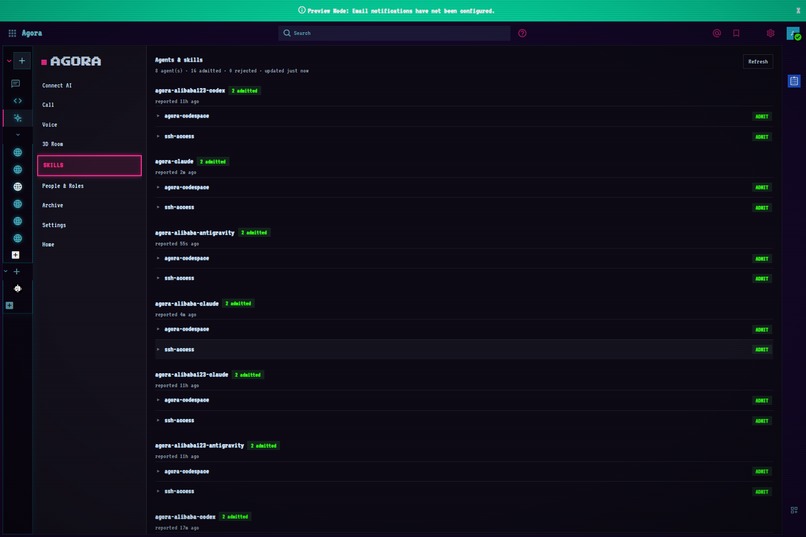This screenshot has width=806, height=537.
Task: Click '2 admitted' badge beside agora-alibaba-codex
Action: (235, 516)
